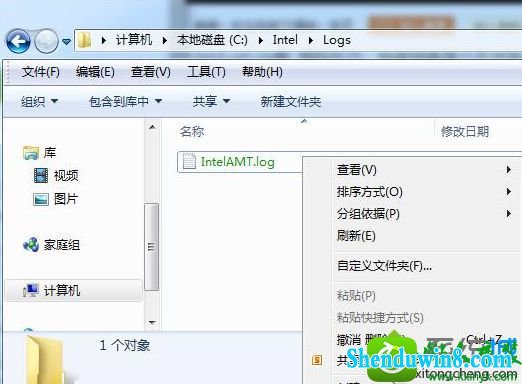Click the Back navigation arrow button
This screenshot has width=522, height=384.
18,41
